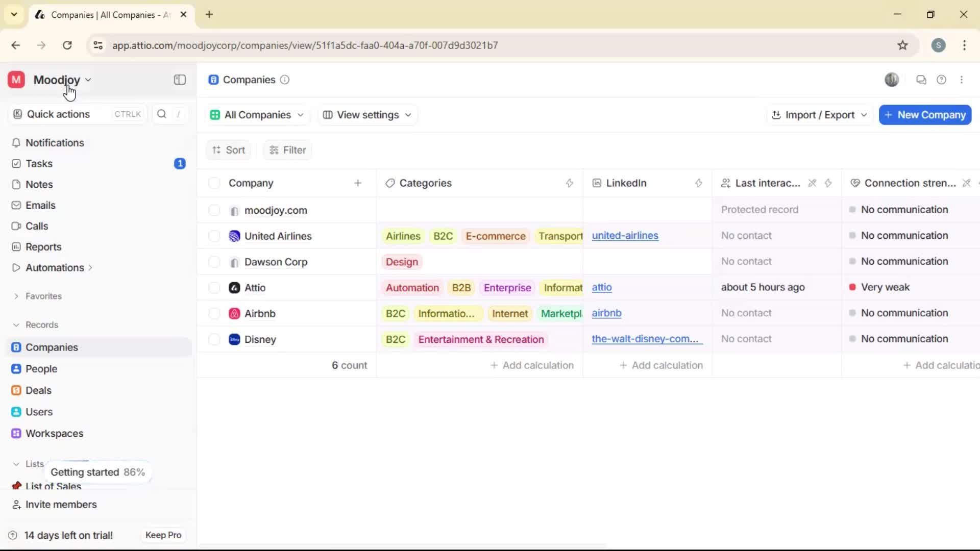Open the chat comments icon in header
This screenshot has height=551, width=980.
[921, 80]
